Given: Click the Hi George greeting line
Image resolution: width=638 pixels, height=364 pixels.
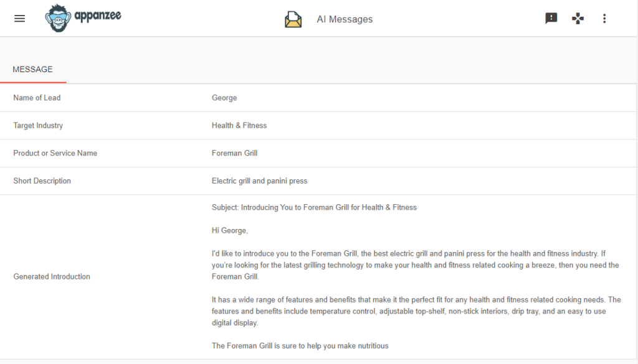Looking at the screenshot, I should coord(229,230).
